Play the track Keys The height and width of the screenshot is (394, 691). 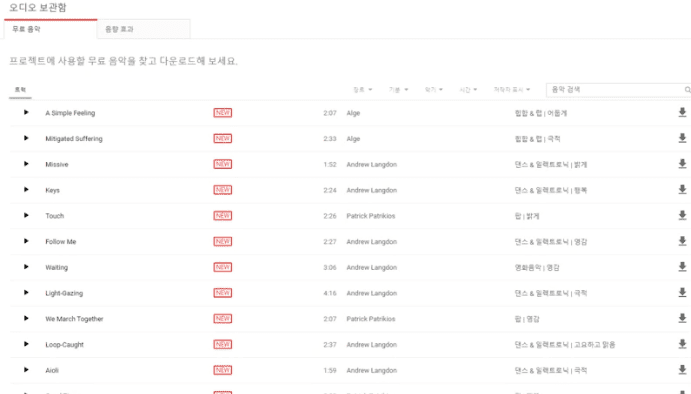26,190
